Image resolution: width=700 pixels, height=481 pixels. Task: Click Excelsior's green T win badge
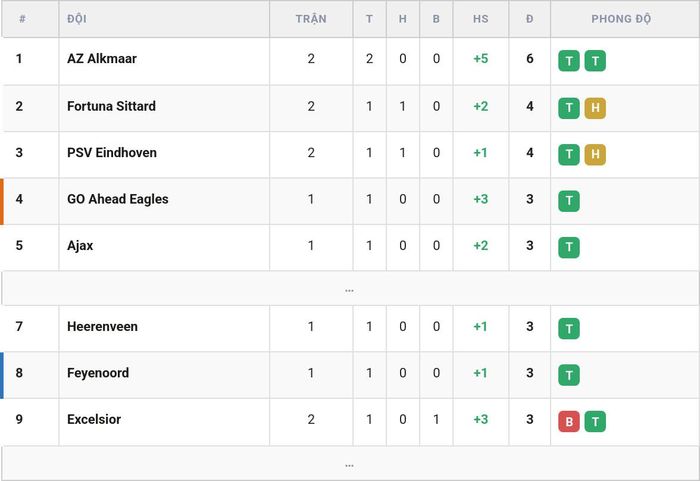(595, 421)
